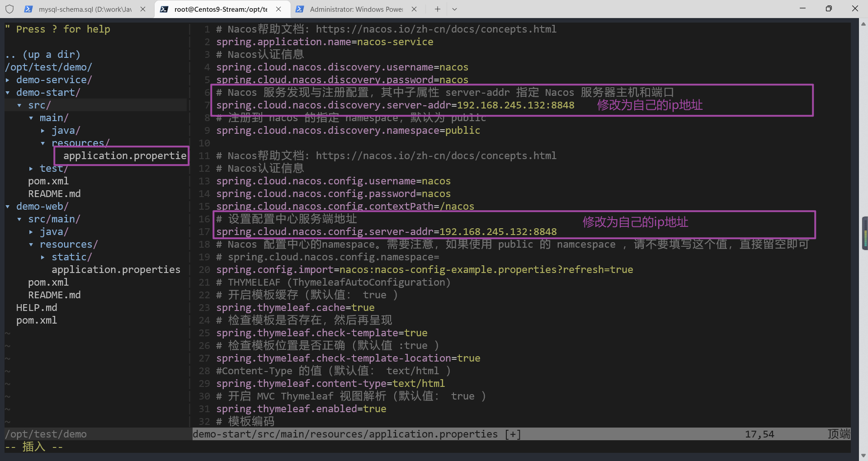
Task: Expand the demo-service folder
Action: [x=54, y=80]
